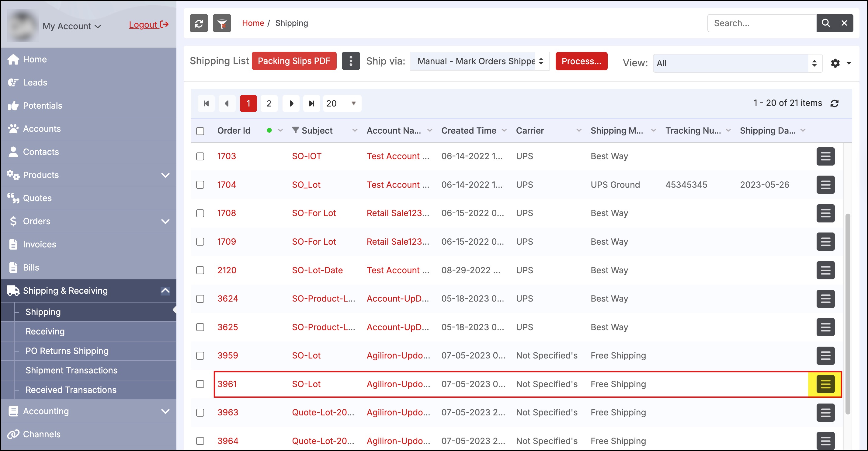The width and height of the screenshot is (868, 451).
Task: Open Invoices in the sidebar
Action: (88, 244)
